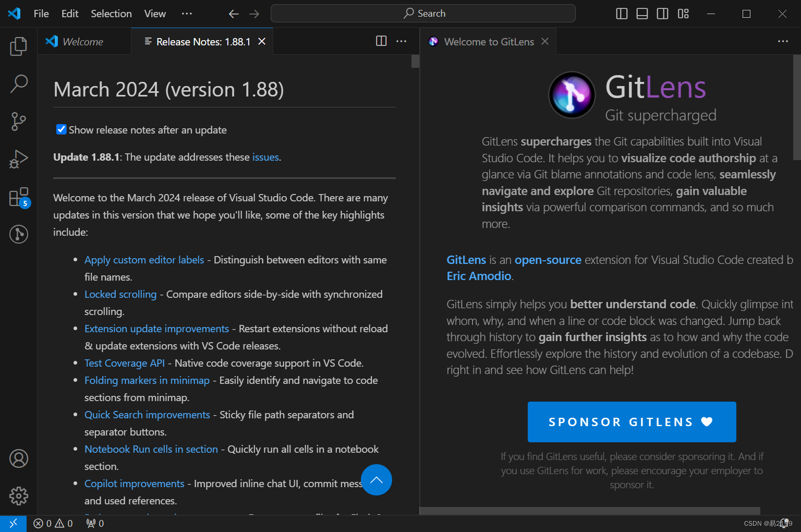
Task: Toggle primary side bar layout icon
Action: (x=622, y=14)
